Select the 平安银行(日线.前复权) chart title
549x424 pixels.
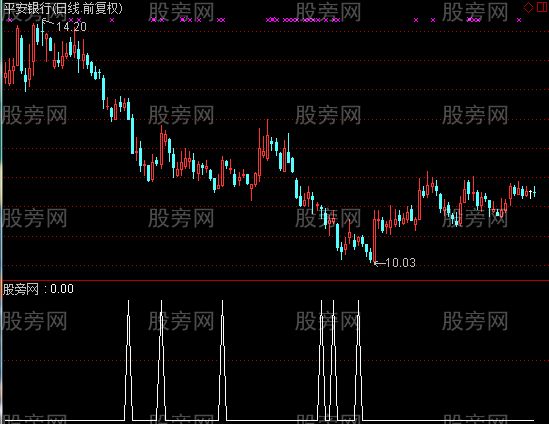(63, 8)
